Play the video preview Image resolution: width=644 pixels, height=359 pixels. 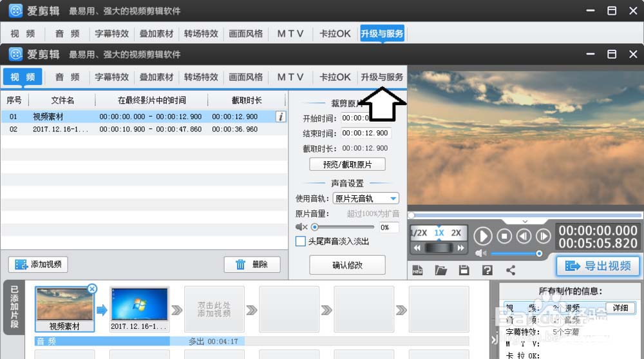[x=482, y=236]
